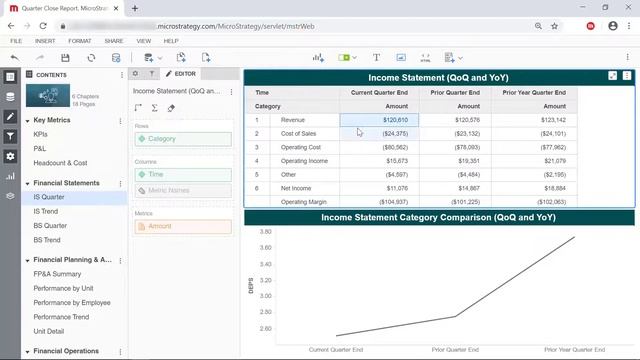Click the eraser clear icon in editor
The image size is (640, 360).
tap(171, 108)
